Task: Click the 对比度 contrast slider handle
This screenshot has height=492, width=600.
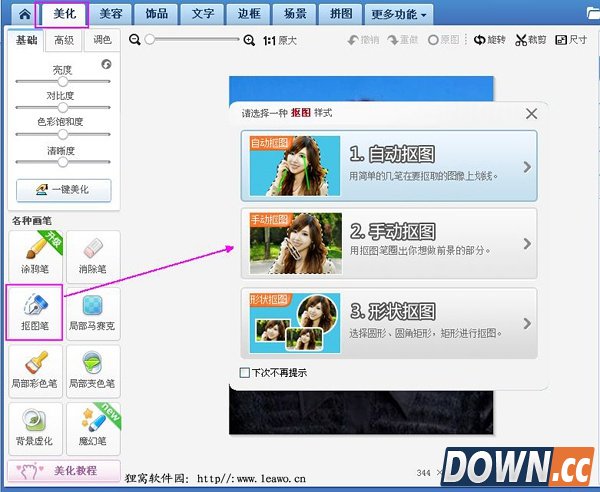Action: click(x=63, y=108)
